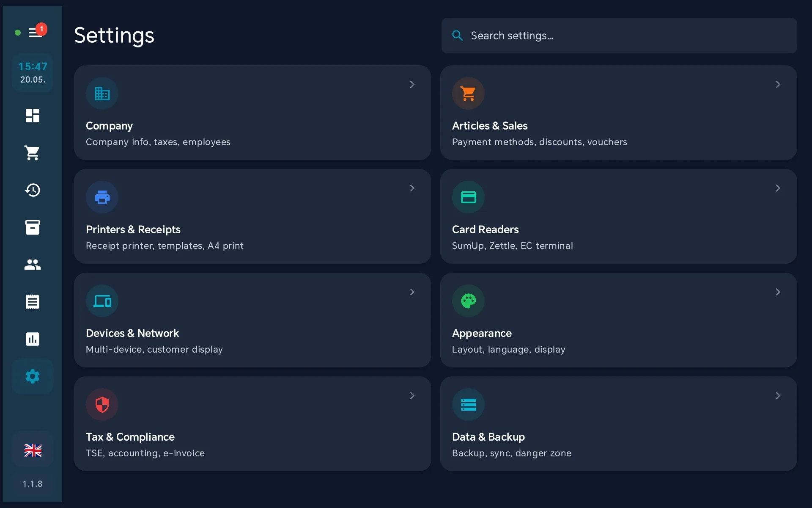Click the 20.05. date under the clock
Image resolution: width=812 pixels, height=508 pixels.
click(33, 80)
